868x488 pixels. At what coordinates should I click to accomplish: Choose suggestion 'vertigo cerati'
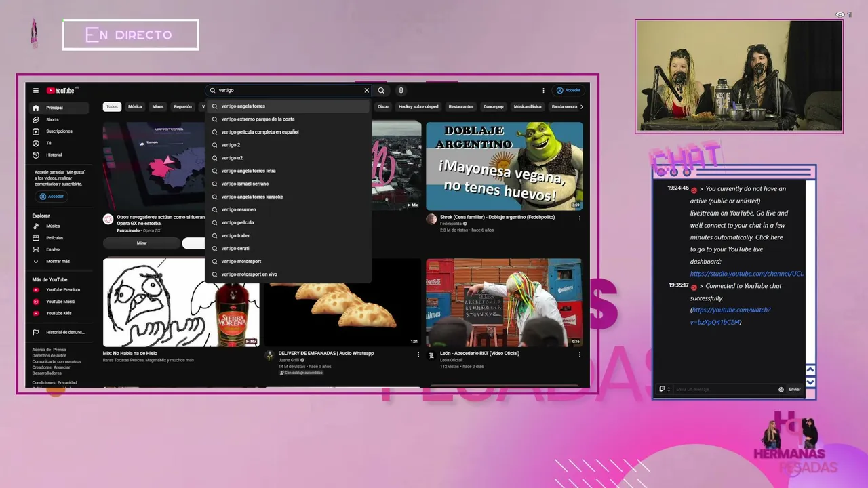pyautogui.click(x=288, y=248)
